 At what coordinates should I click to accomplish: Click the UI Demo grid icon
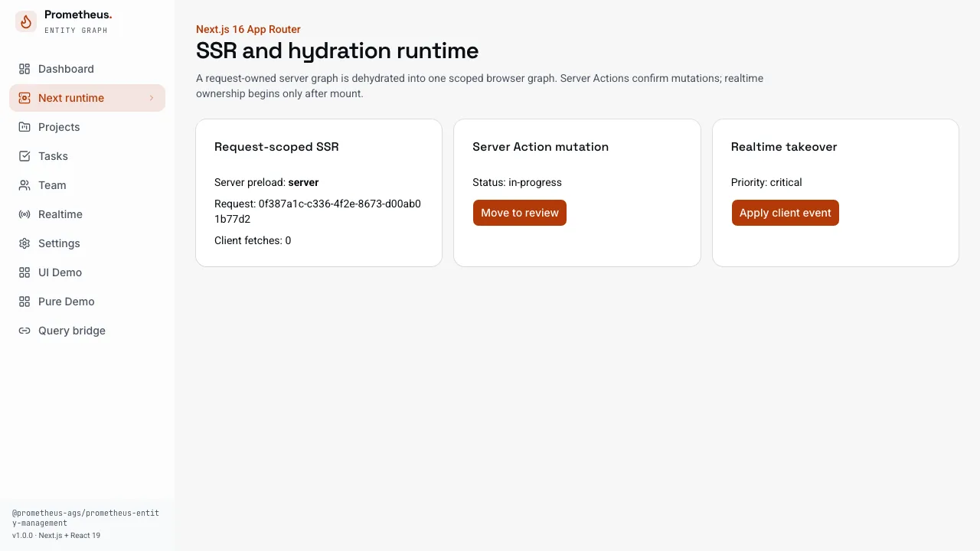(24, 272)
